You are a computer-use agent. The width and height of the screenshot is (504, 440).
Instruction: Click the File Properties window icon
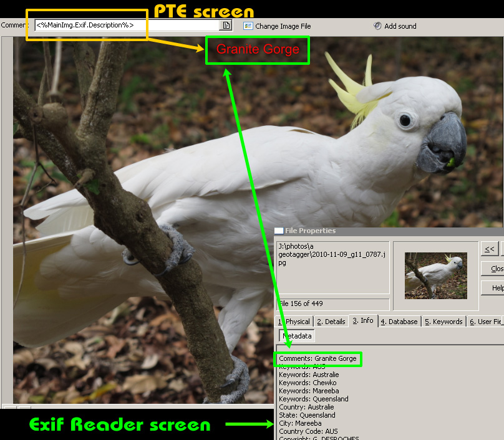tap(279, 231)
